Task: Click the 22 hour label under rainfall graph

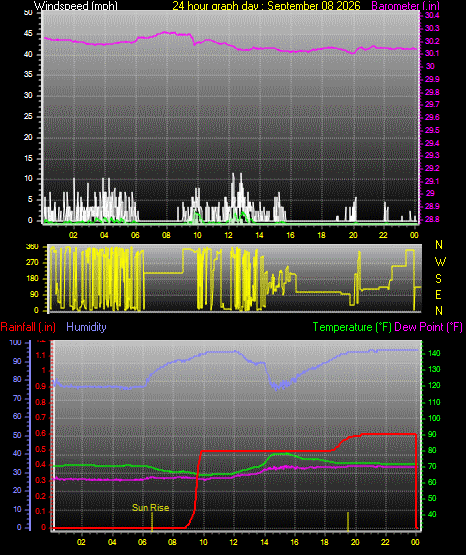Action: click(385, 542)
